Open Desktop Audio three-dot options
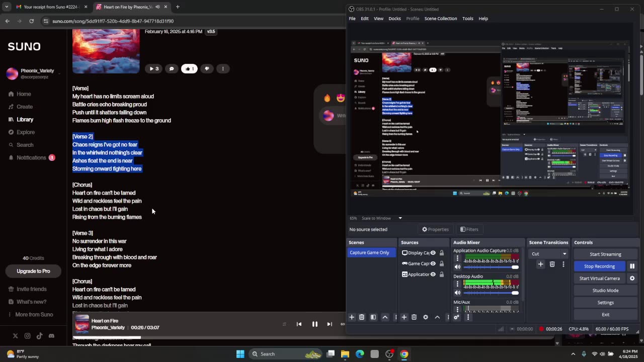Image resolution: width=644 pixels, height=362 pixels. [457, 284]
